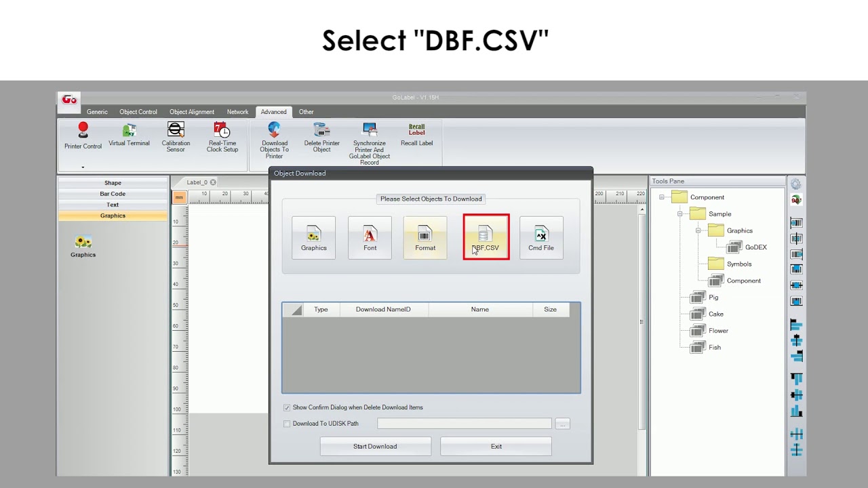Click the Start Download button

(375, 446)
